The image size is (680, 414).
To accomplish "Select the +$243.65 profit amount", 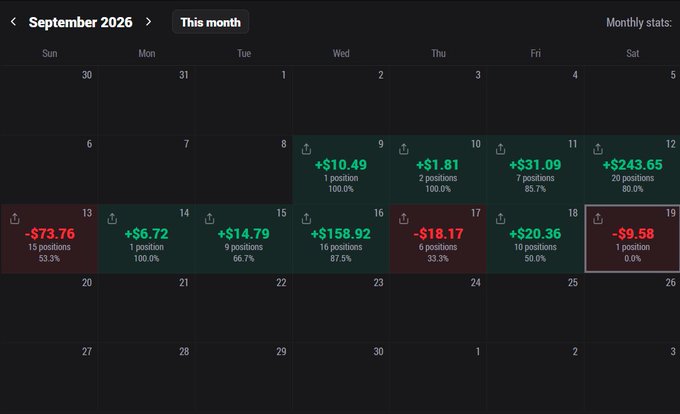I will point(633,165).
